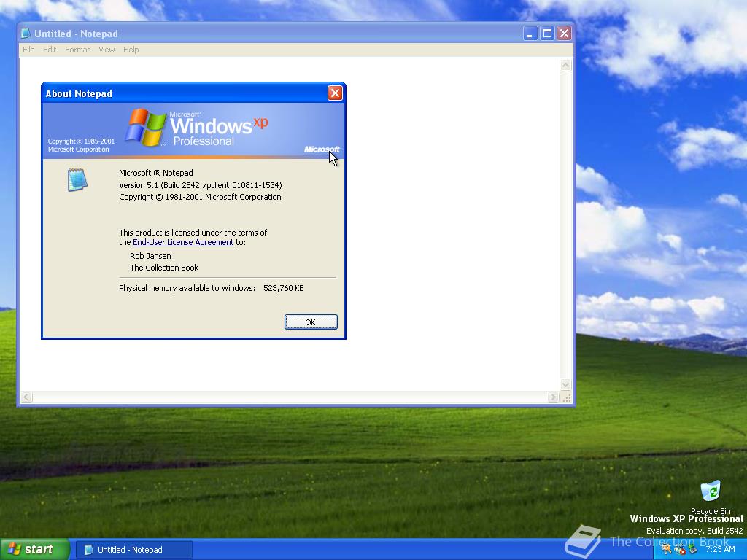The image size is (747, 560).
Task: Close the Untitled - Notepad window
Action: (x=565, y=34)
